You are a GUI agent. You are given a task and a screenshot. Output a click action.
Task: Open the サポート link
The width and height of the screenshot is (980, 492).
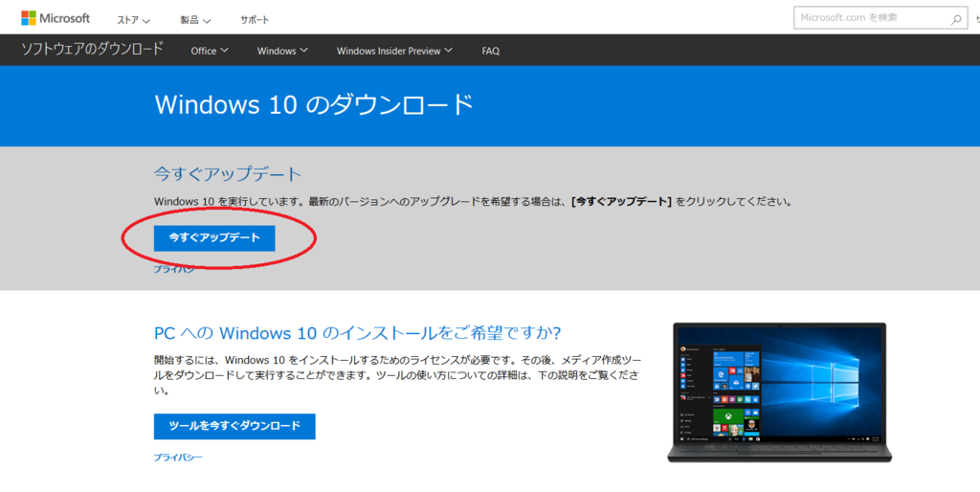pyautogui.click(x=255, y=20)
